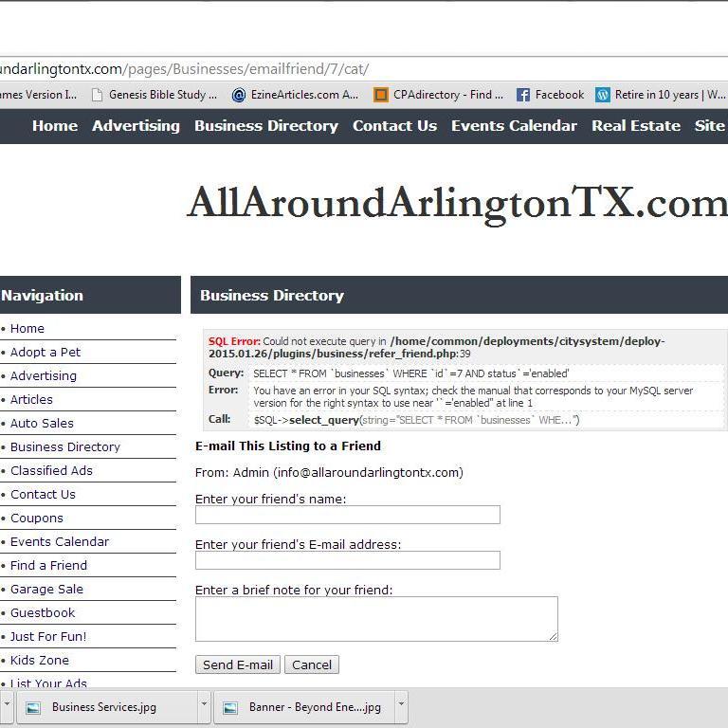Open Adopt a Pet sidebar link
Viewport: 728px width, 728px height.
45,353
